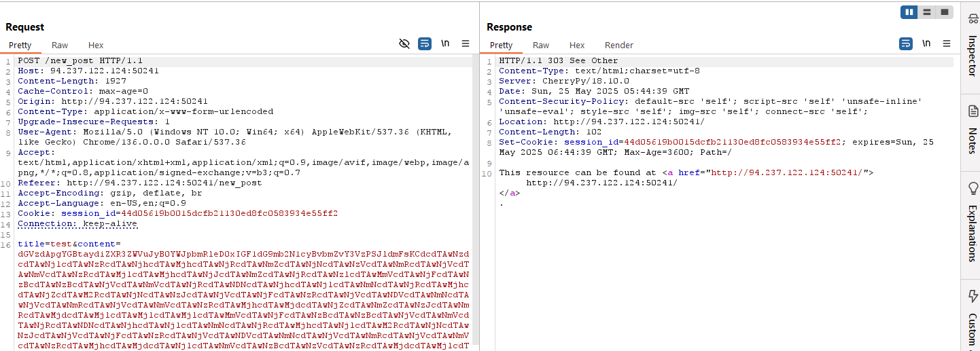This screenshot has width=980, height=351.
Task: Click the Request editor vertical scrollbar
Action: 476,204
